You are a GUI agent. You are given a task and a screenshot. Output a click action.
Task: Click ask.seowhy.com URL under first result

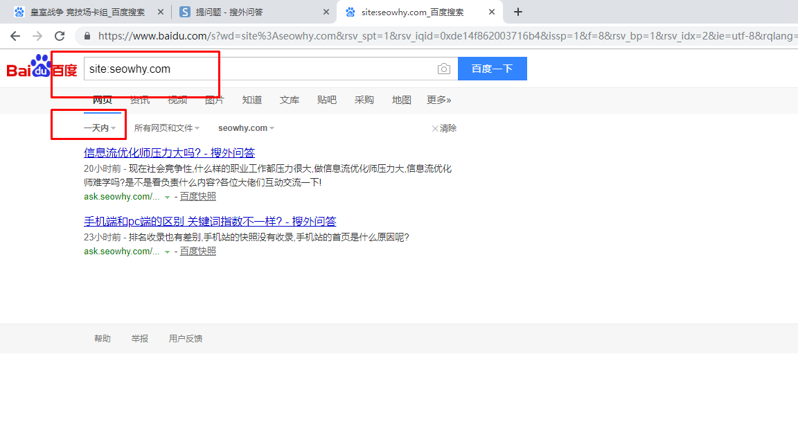coord(122,196)
